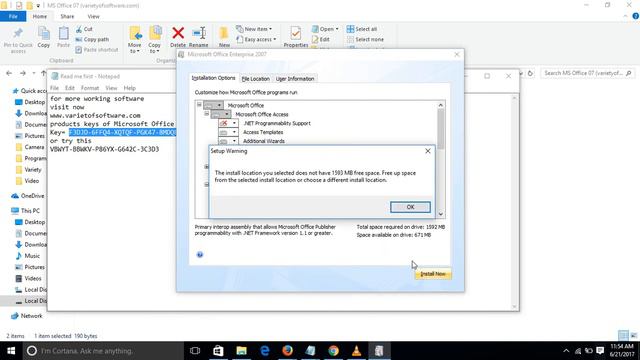
Task: Click Copy path in the ribbon
Action: click(92, 40)
